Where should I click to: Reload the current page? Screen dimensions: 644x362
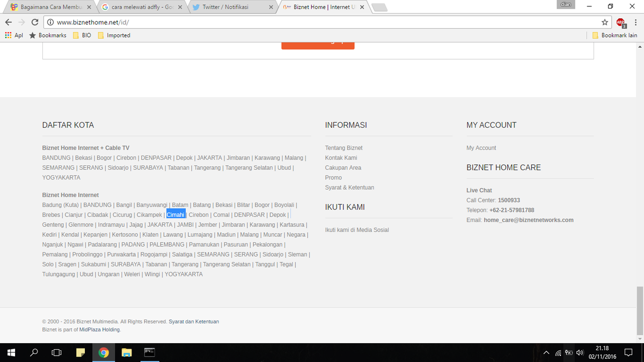(35, 22)
